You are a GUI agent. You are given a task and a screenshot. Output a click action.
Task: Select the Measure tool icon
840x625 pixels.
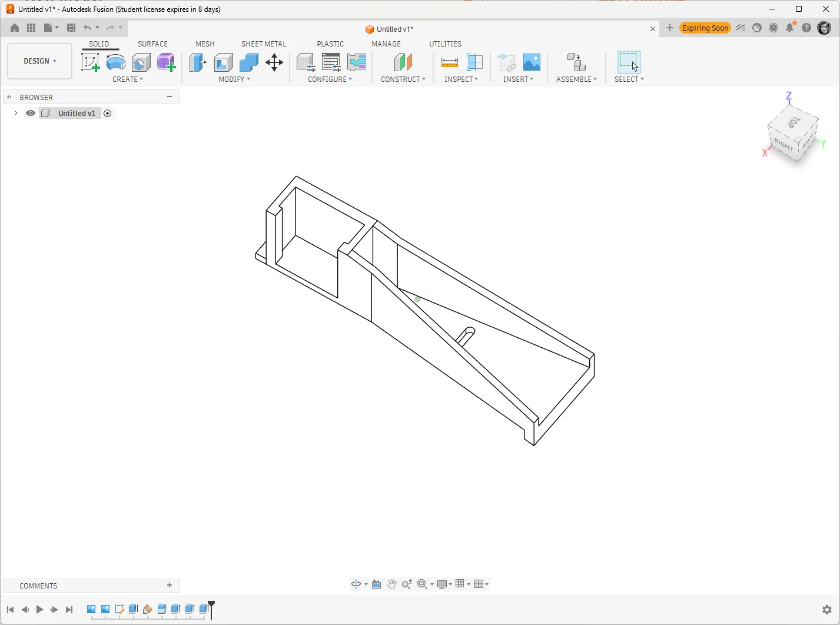point(449,62)
